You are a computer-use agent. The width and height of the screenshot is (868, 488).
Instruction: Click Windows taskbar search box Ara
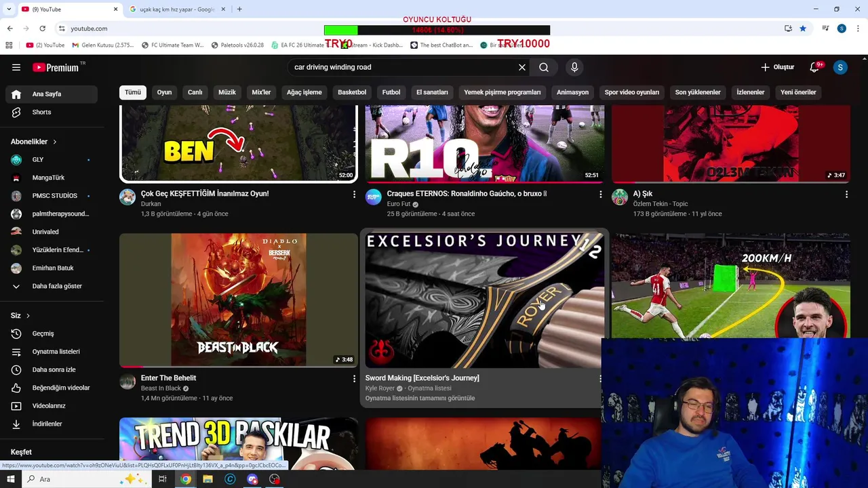85,479
